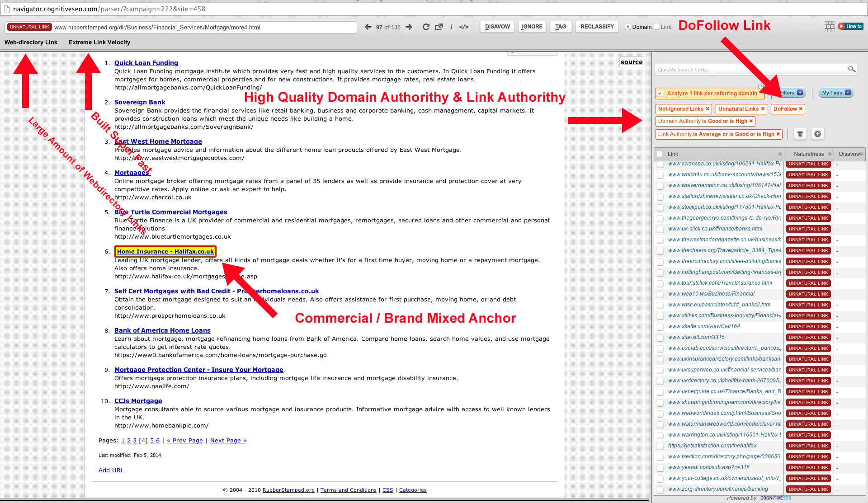Click the source link
This screenshot has height=503, width=868.
tap(632, 62)
